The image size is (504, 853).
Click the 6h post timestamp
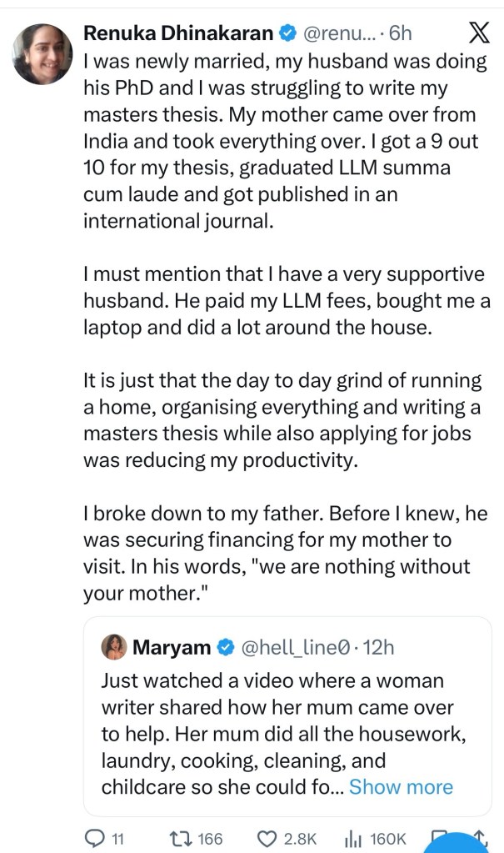pyautogui.click(x=402, y=34)
